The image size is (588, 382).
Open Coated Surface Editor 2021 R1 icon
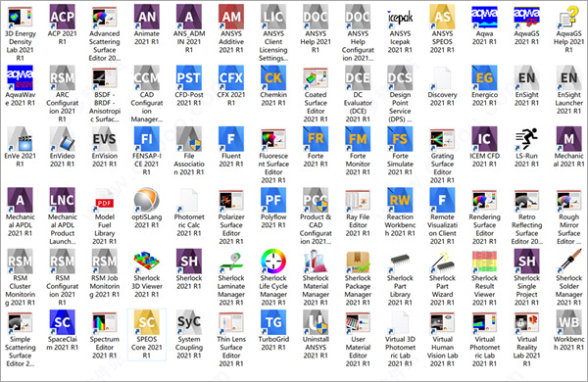point(316,78)
